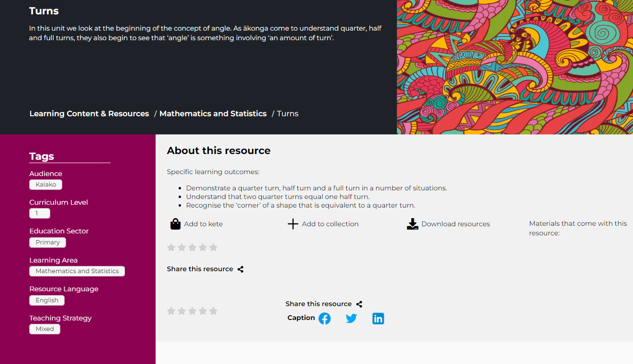Rate resource five stars in upper rating
Viewport: 633px width, 364px height.
[x=214, y=247]
